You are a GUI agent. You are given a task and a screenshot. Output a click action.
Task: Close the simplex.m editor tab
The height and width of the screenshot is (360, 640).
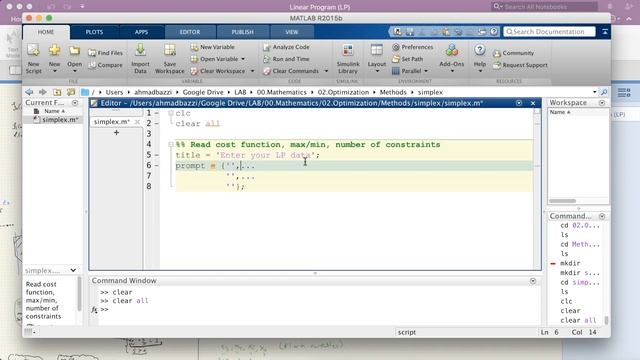[x=137, y=122]
